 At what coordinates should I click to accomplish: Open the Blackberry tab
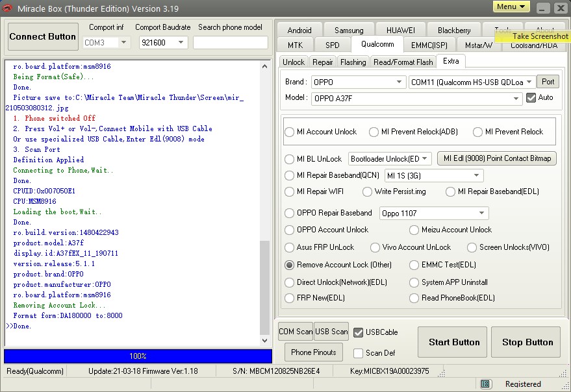[454, 31]
